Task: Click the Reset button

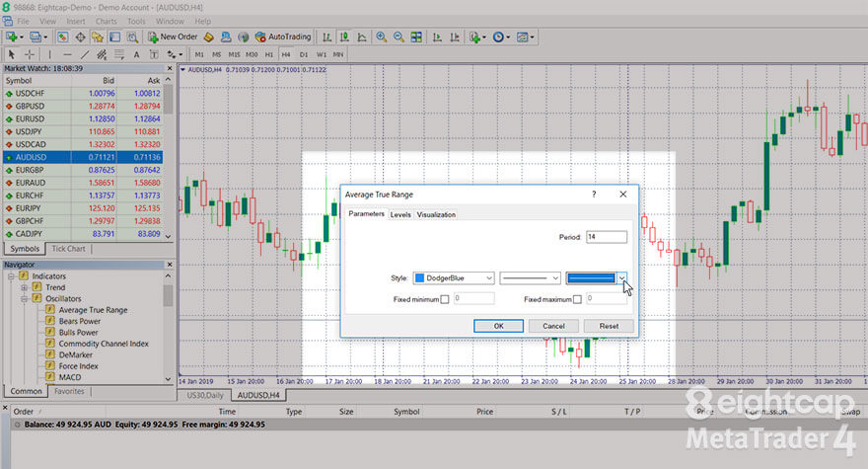Action: 609,326
